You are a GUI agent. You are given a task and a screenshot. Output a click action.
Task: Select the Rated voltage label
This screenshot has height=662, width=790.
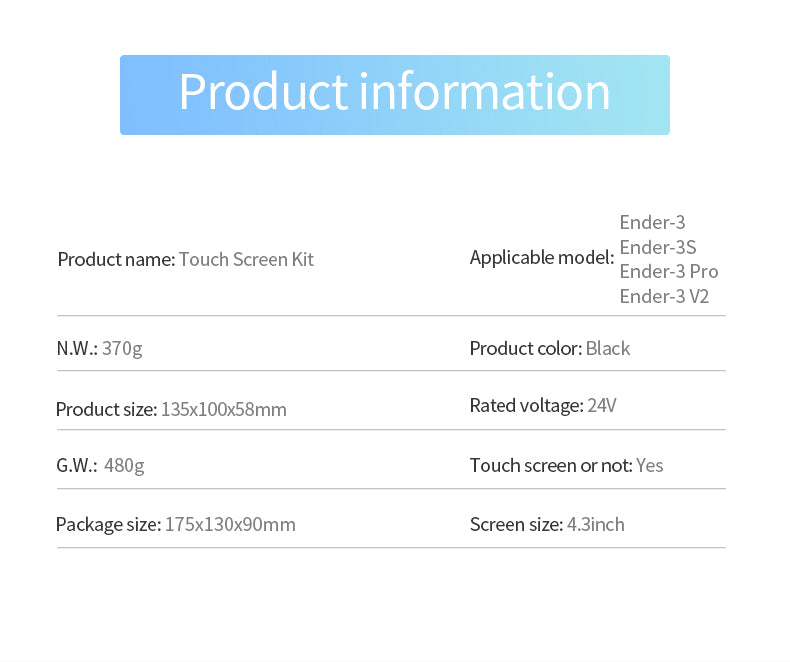pos(525,406)
